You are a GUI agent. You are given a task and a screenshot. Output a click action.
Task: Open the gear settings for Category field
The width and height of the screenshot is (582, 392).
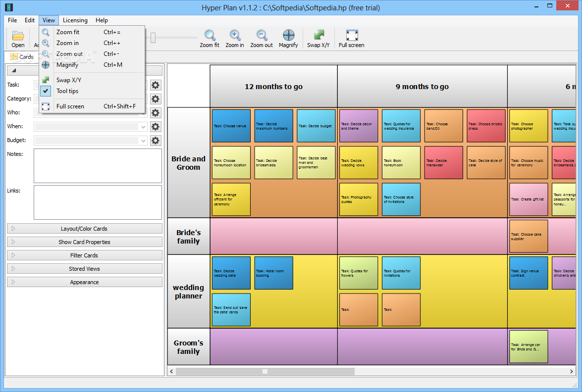pos(156,99)
